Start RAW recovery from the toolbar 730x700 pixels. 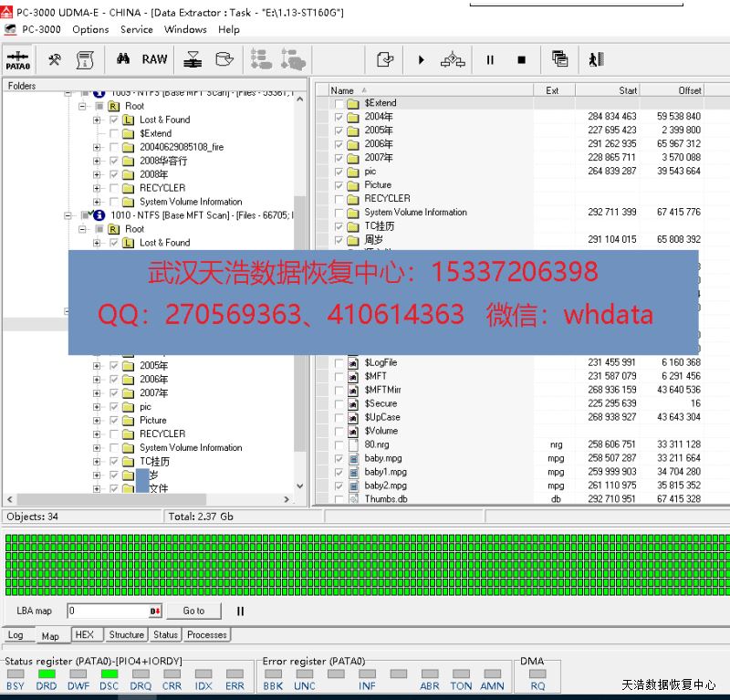point(154,59)
